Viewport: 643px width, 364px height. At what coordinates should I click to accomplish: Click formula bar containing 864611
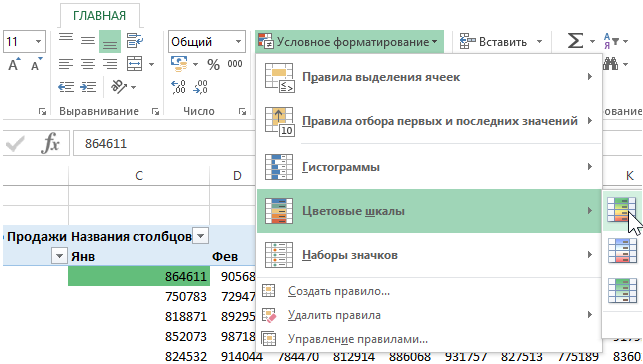pyautogui.click(x=164, y=143)
